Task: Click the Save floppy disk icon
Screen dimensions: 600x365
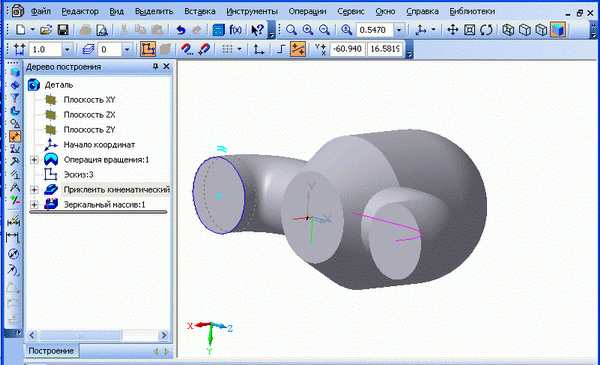Action: 63,30
